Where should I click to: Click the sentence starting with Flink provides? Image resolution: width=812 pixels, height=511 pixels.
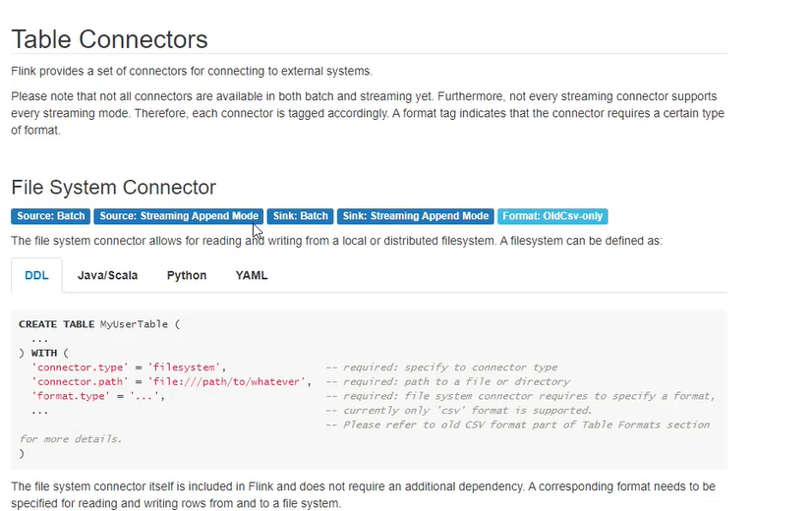[192, 71]
